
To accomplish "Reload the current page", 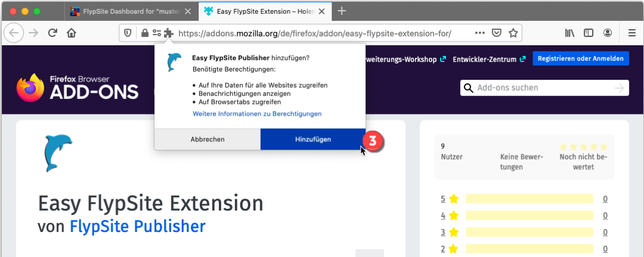I will click(x=52, y=33).
